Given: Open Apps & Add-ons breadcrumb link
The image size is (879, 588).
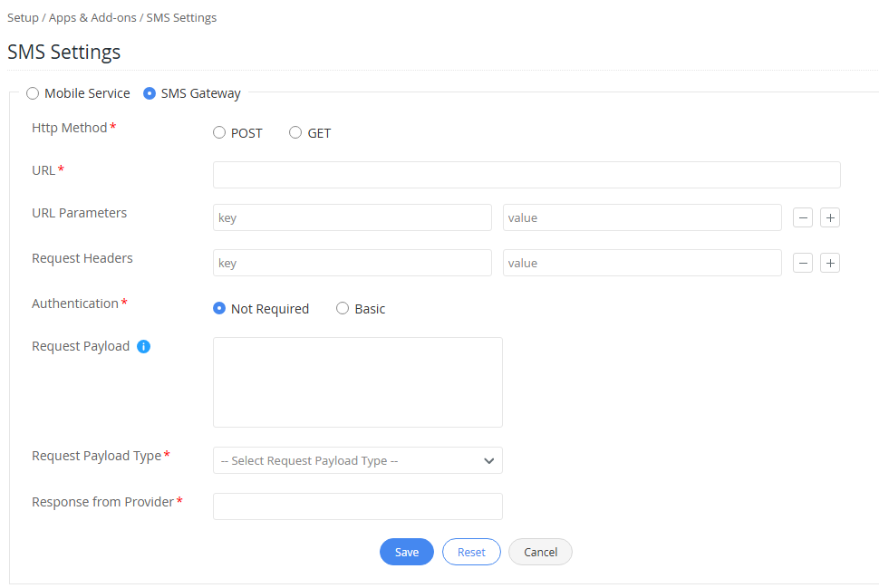Looking at the screenshot, I should [92, 18].
